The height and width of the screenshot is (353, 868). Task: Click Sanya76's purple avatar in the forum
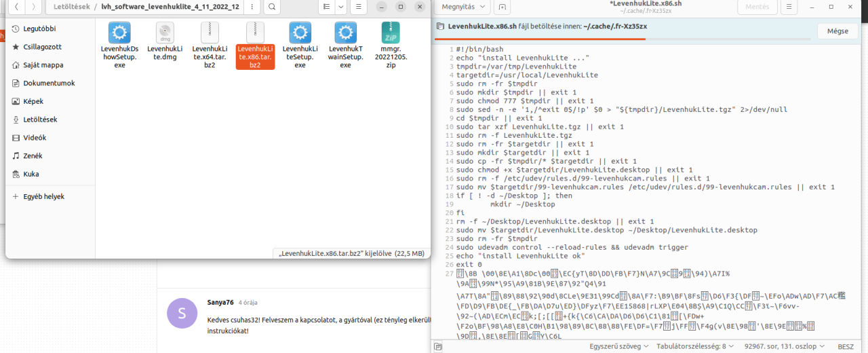click(x=182, y=313)
